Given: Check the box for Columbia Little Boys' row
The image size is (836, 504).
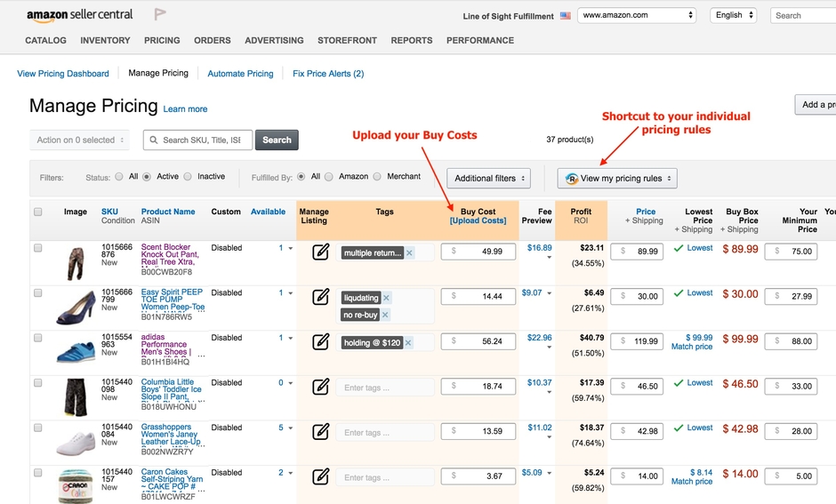Looking at the screenshot, I should tap(38, 382).
